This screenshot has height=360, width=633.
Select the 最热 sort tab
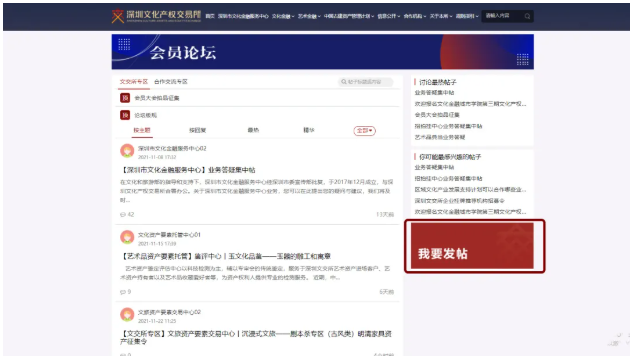253,130
